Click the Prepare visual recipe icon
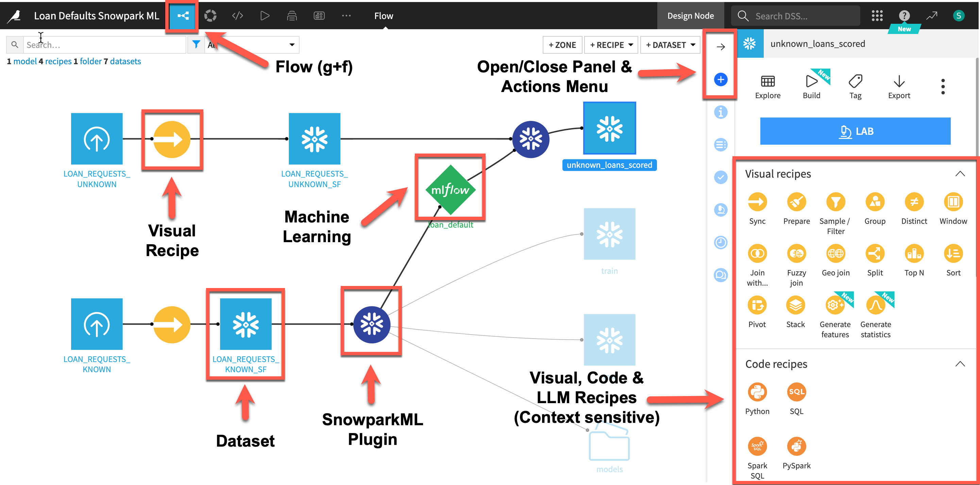980x485 pixels. [x=796, y=202]
